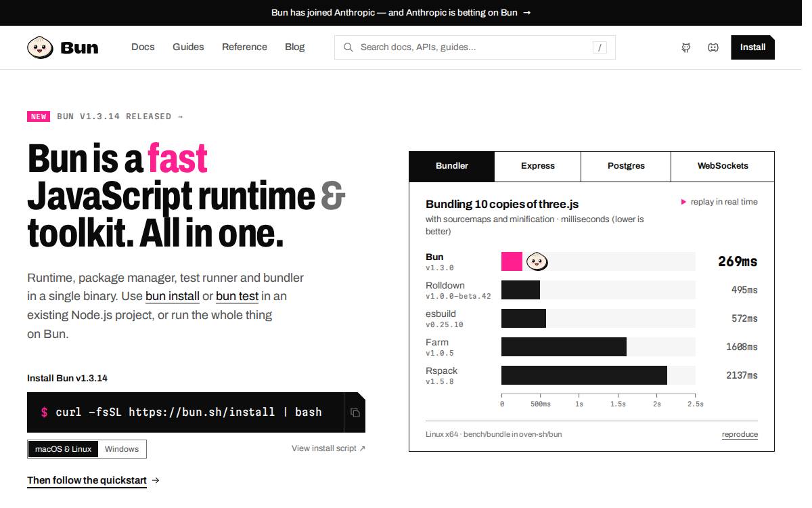Click the Rspack benchmark bar
This screenshot has height=508, width=812.
[x=584, y=375]
